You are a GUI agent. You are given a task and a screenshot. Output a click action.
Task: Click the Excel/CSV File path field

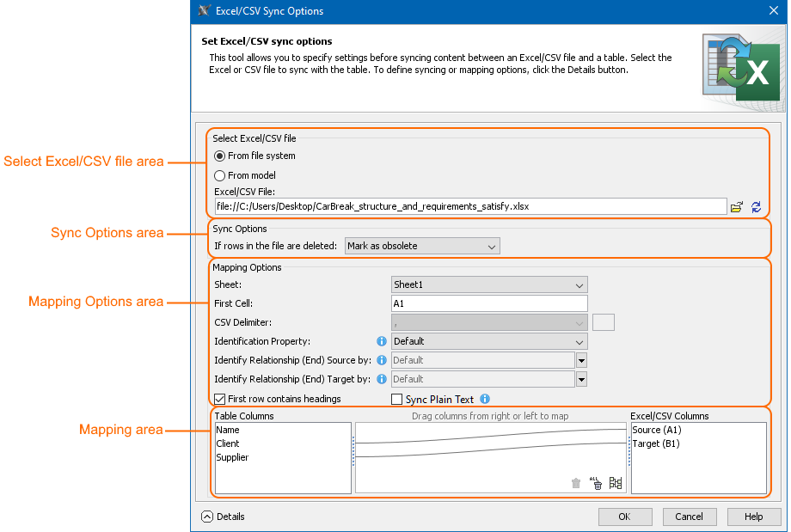[470, 207]
